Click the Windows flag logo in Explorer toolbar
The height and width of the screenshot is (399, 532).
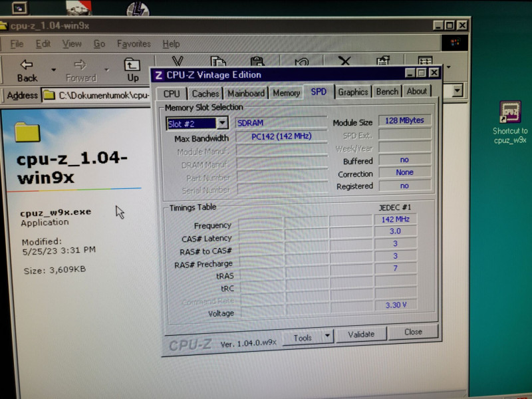tap(455, 43)
